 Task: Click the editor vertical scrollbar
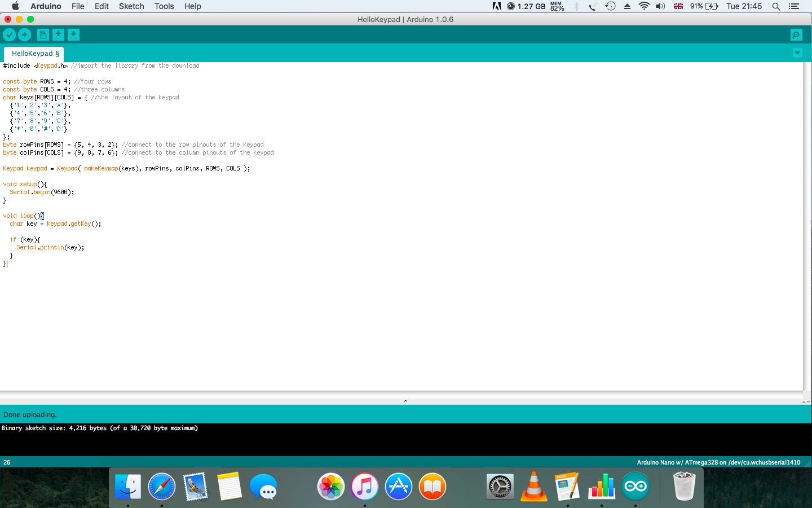pos(807,226)
